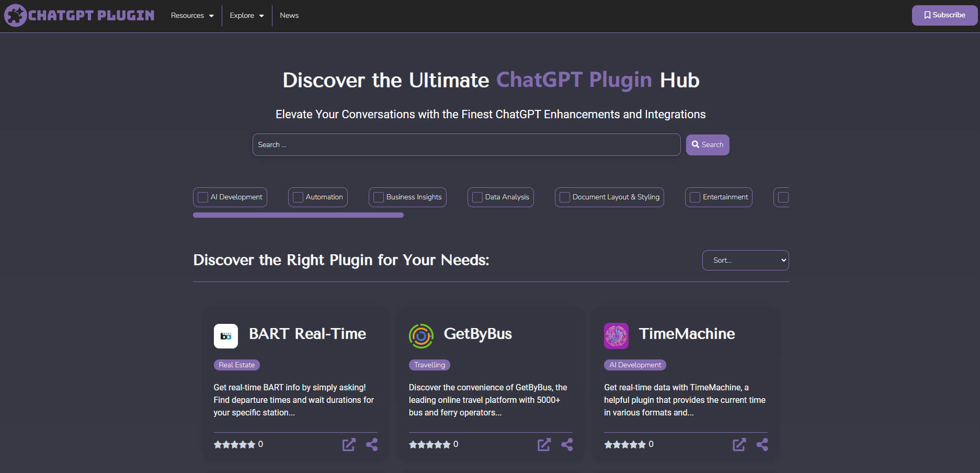Select the Travelling category tag
Screen dimensions: 980x473
(x=429, y=365)
